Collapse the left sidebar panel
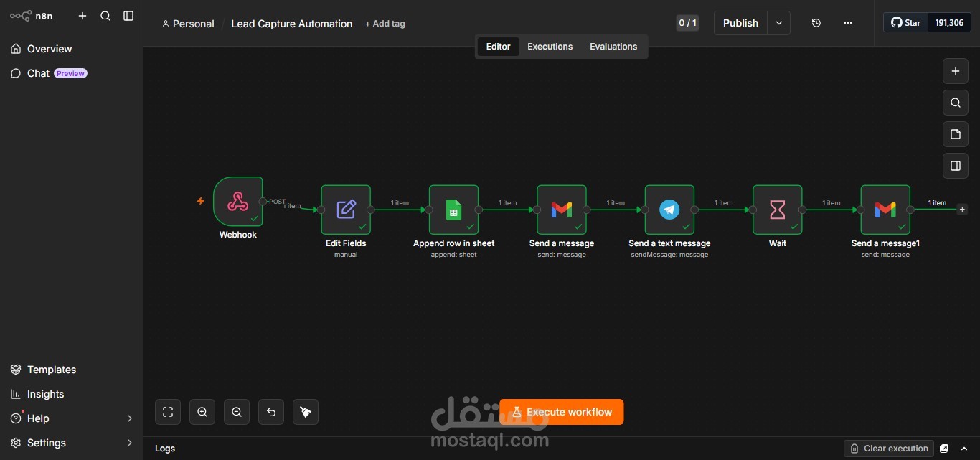 pos(128,16)
